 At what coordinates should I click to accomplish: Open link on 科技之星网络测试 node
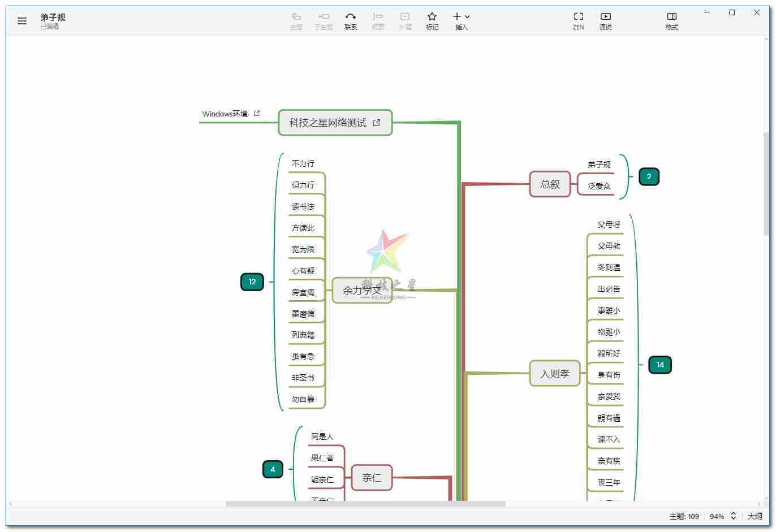pyautogui.click(x=377, y=123)
